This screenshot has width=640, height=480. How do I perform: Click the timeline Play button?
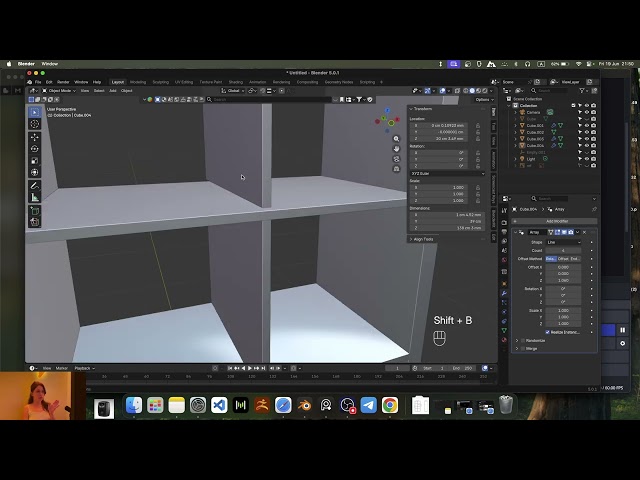coord(250,368)
